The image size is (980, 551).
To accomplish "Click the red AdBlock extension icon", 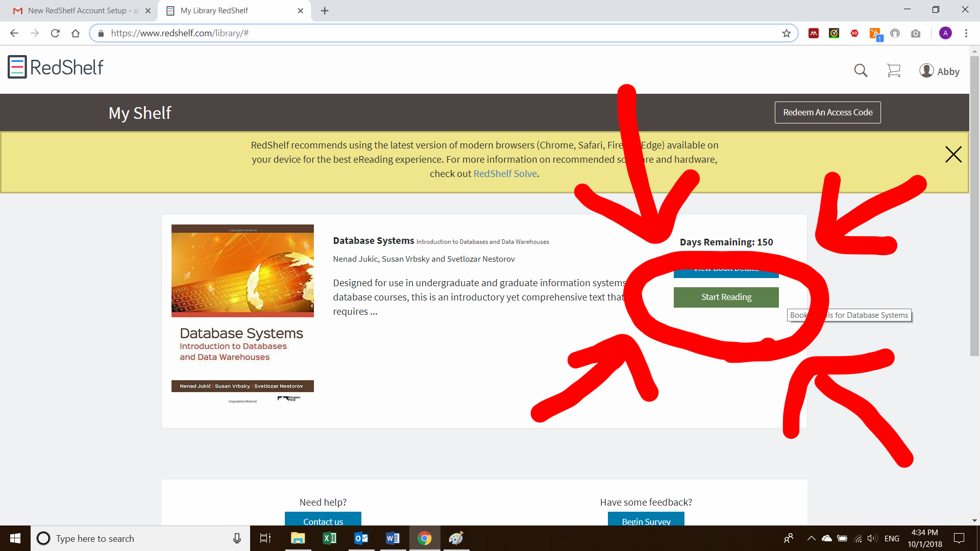I will coord(854,33).
